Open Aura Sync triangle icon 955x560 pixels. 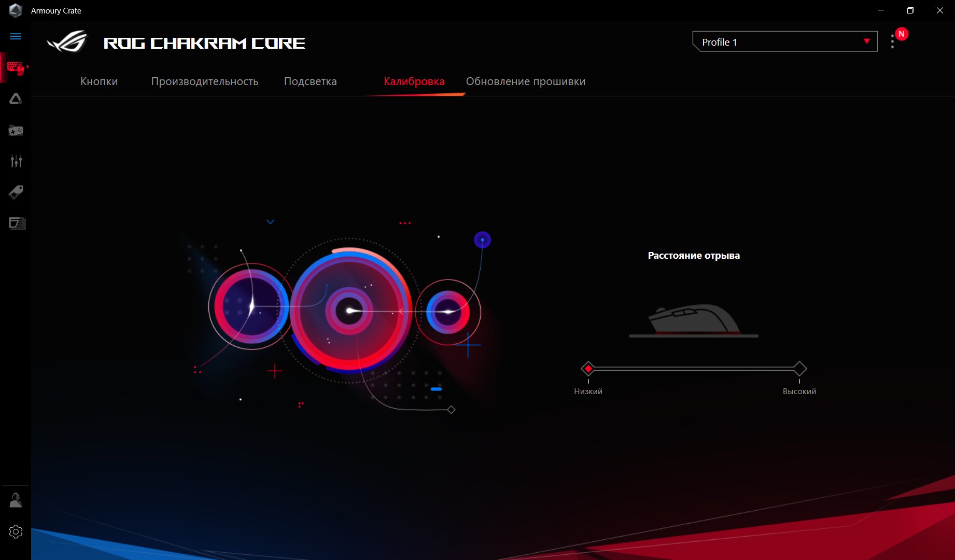[x=16, y=99]
